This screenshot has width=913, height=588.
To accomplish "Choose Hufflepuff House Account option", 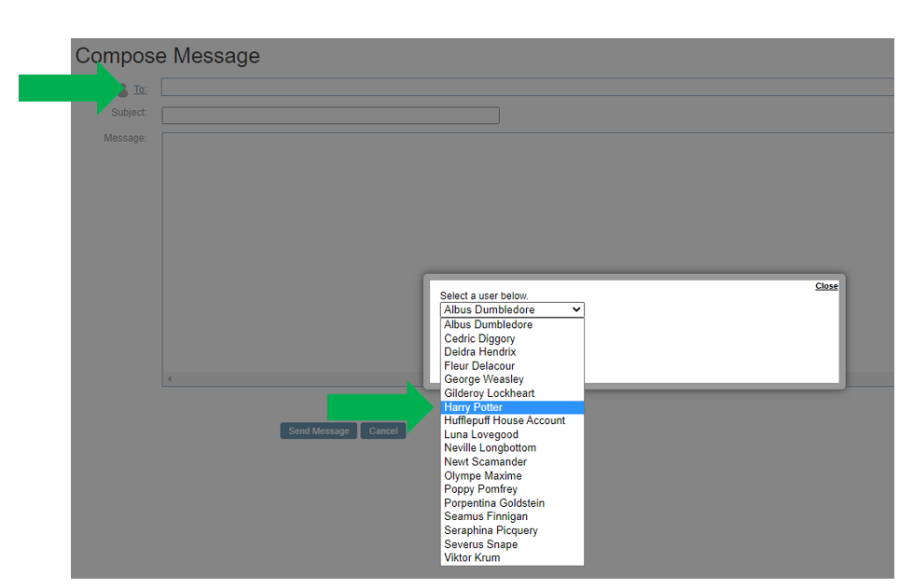I will tap(512, 420).
